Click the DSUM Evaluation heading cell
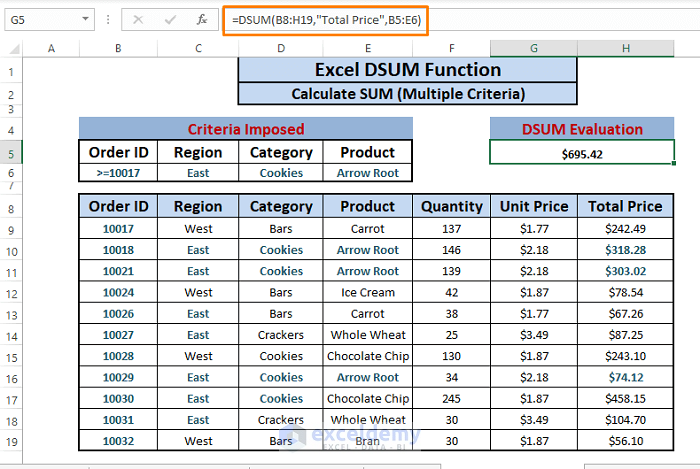Viewport: 700px width, 469px height. coord(581,129)
